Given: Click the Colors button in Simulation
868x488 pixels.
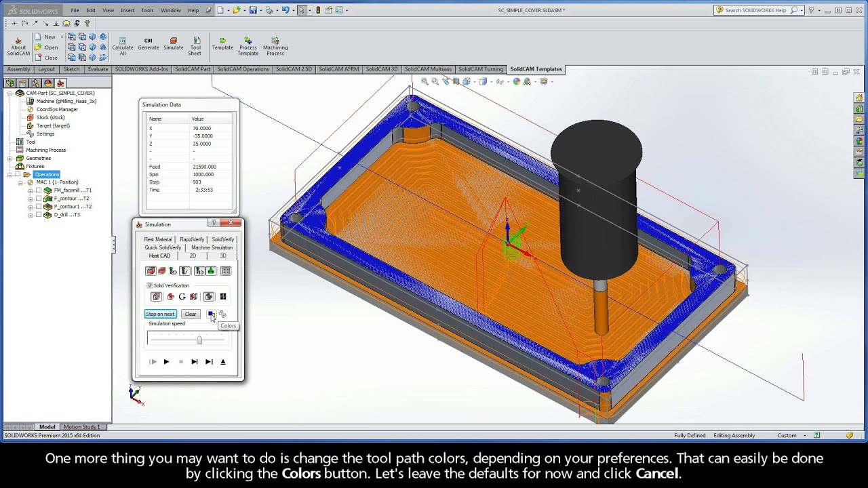Looking at the screenshot, I should pyautogui.click(x=212, y=314).
